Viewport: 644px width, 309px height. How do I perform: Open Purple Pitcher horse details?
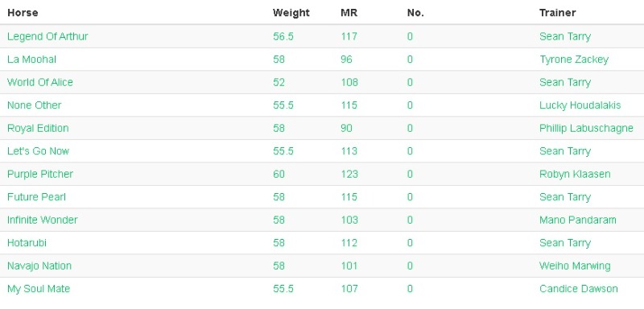(x=40, y=175)
